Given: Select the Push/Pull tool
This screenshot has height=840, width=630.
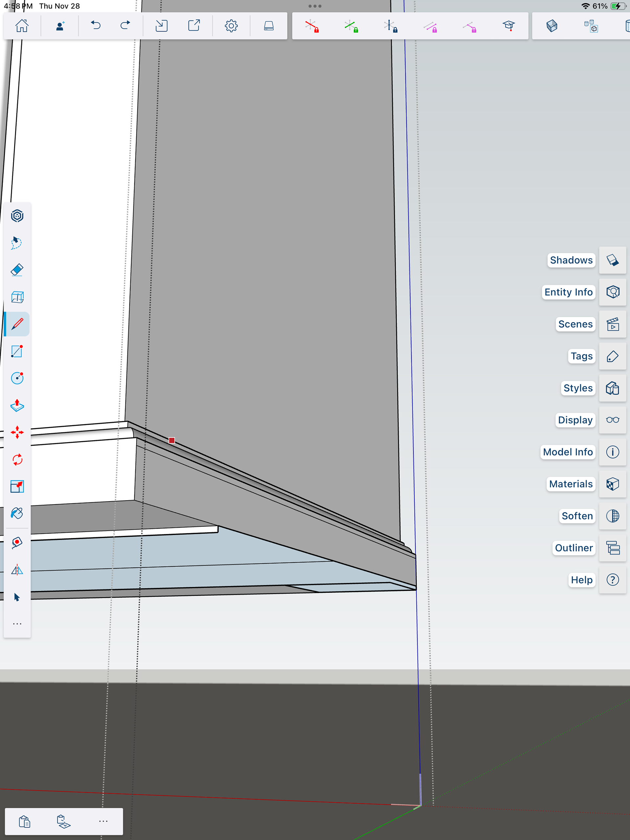Looking at the screenshot, I should (x=17, y=406).
